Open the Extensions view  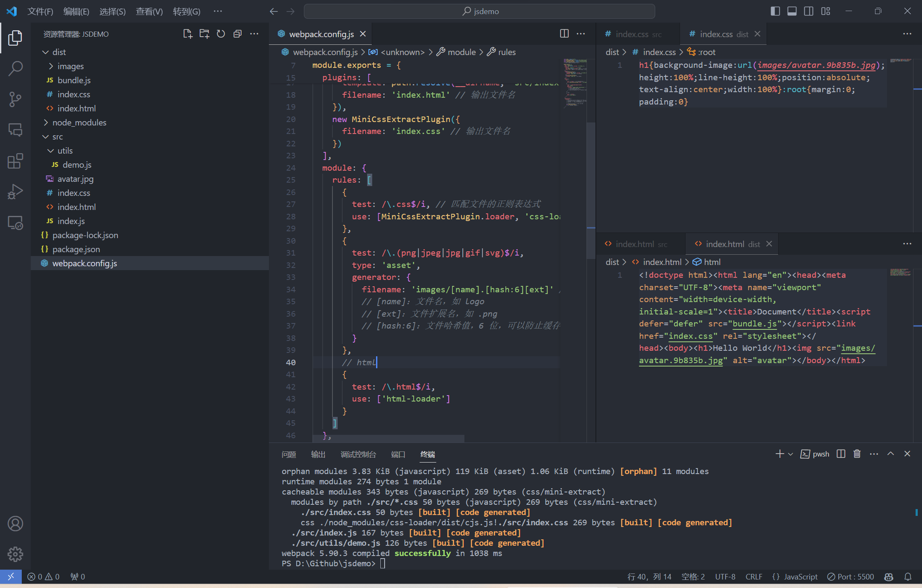click(15, 161)
